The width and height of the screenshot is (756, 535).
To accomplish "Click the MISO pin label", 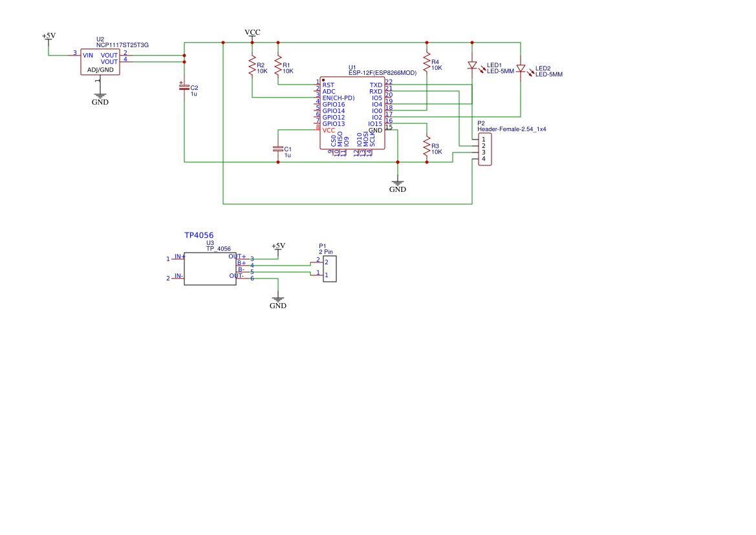I will click(x=340, y=139).
